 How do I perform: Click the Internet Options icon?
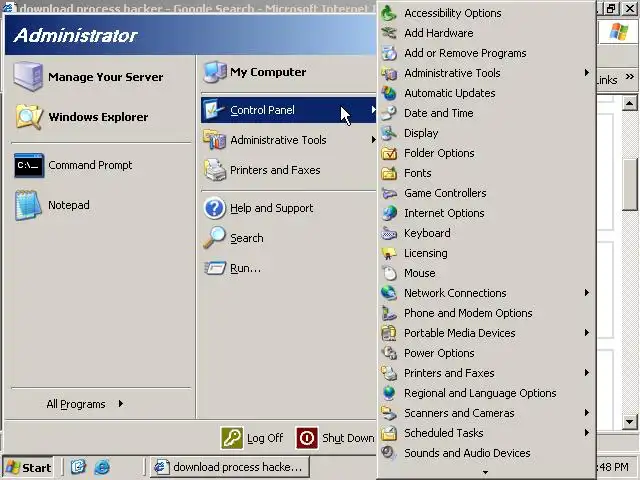[x=389, y=213]
